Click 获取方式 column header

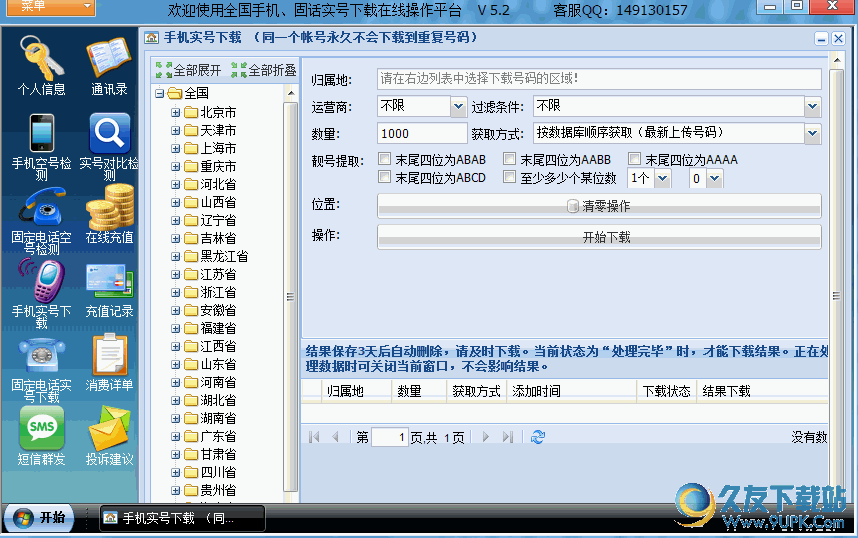coord(477,391)
